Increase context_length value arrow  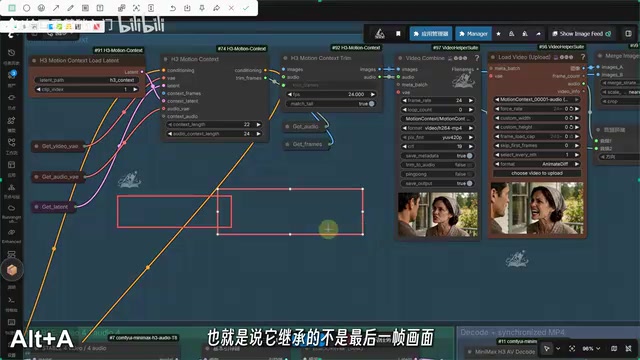click(258, 124)
